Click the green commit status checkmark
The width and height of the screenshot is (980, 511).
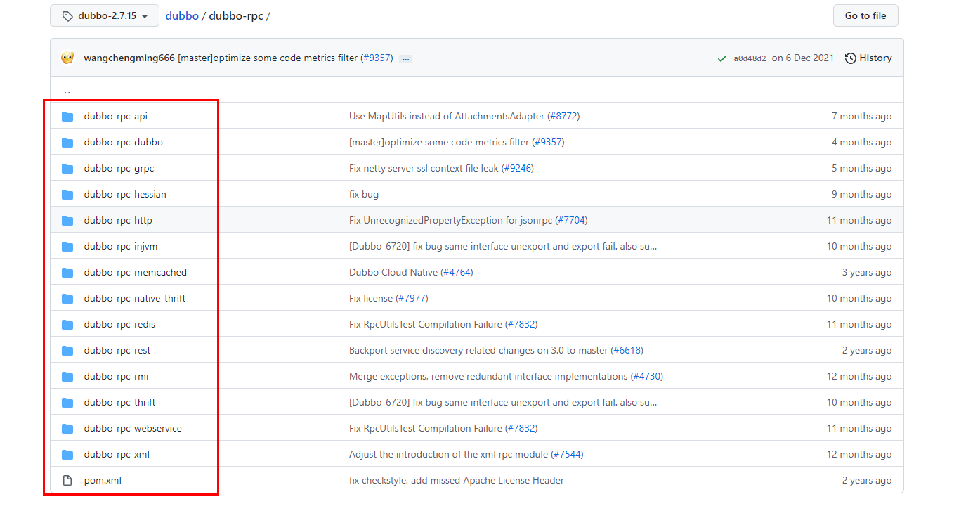click(722, 58)
